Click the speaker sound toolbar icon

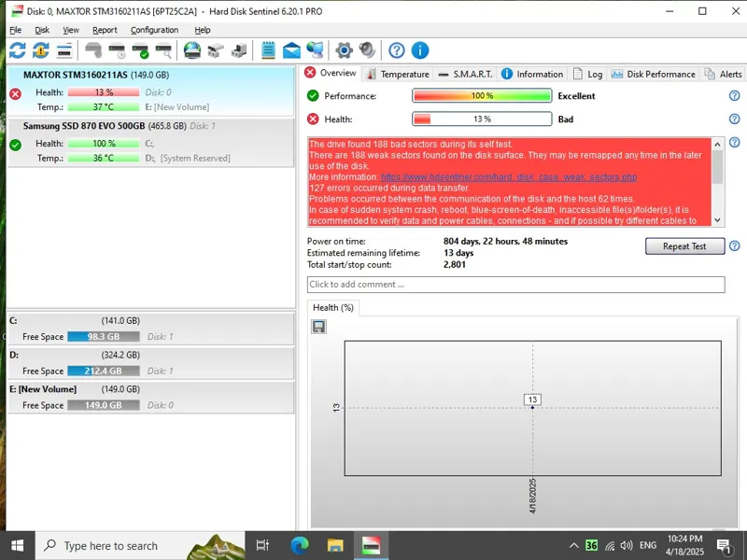pos(367,50)
